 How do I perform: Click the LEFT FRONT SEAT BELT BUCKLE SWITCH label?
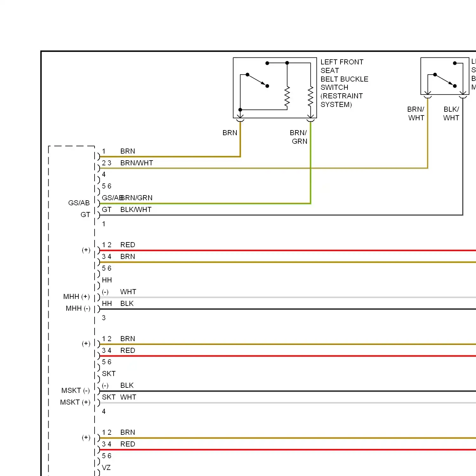(x=344, y=83)
